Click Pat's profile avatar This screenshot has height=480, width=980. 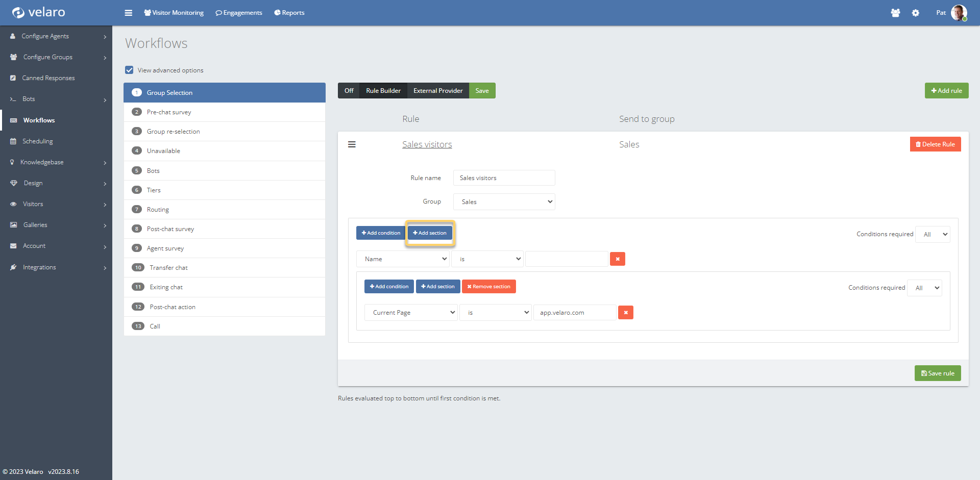(x=959, y=13)
